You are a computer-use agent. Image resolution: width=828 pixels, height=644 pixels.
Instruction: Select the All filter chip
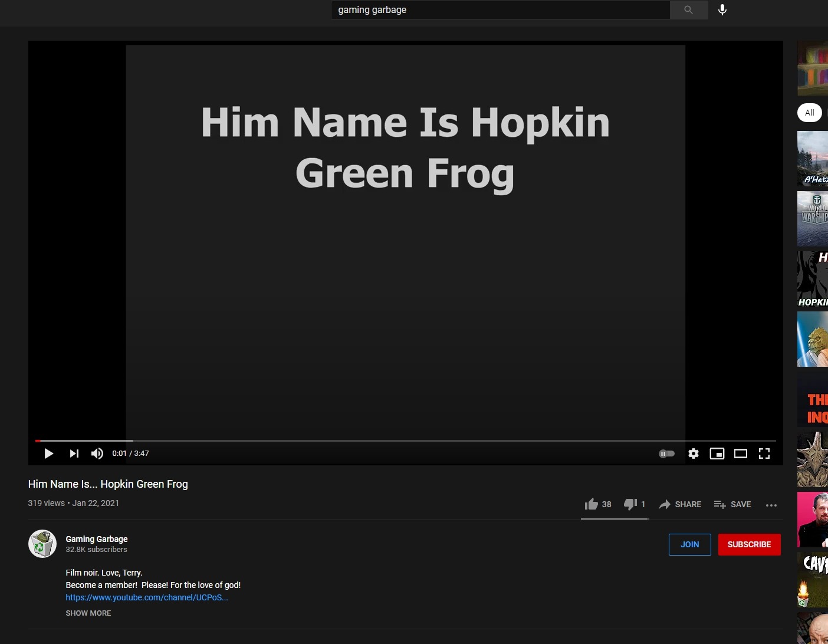pyautogui.click(x=810, y=113)
